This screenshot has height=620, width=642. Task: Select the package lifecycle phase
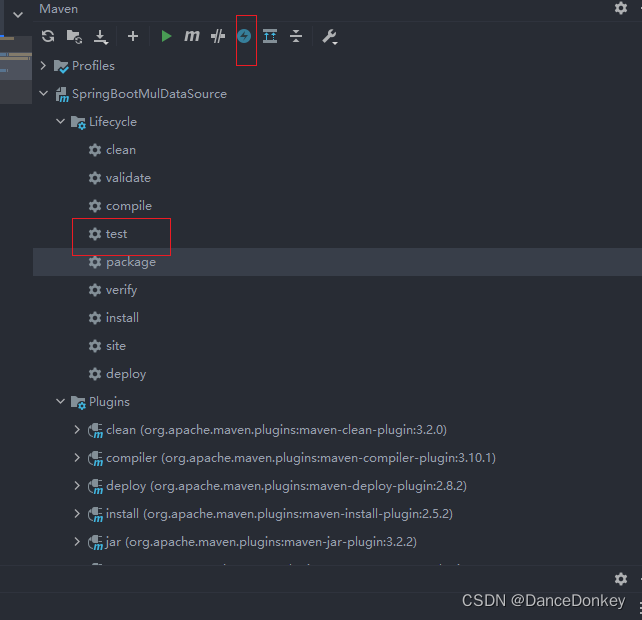point(131,262)
